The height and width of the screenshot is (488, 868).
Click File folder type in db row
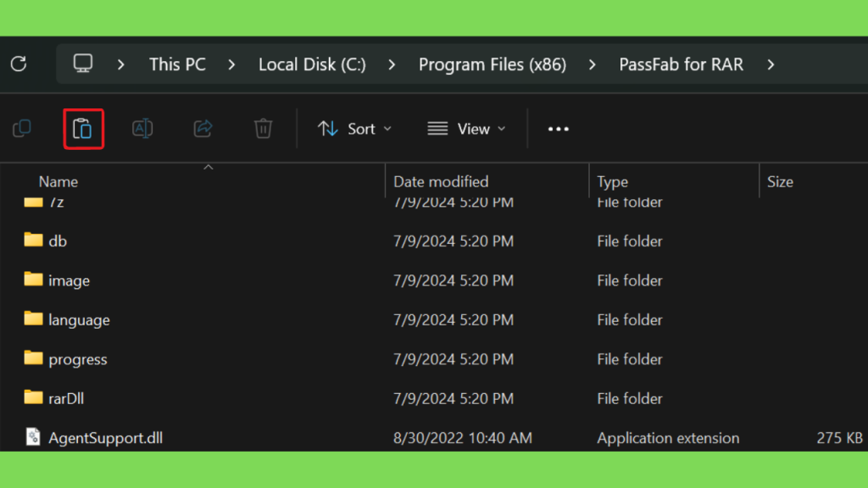[630, 241]
